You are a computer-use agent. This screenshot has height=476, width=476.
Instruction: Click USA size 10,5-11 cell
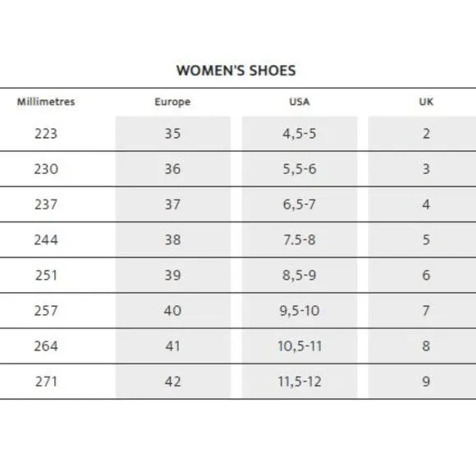[x=300, y=346]
